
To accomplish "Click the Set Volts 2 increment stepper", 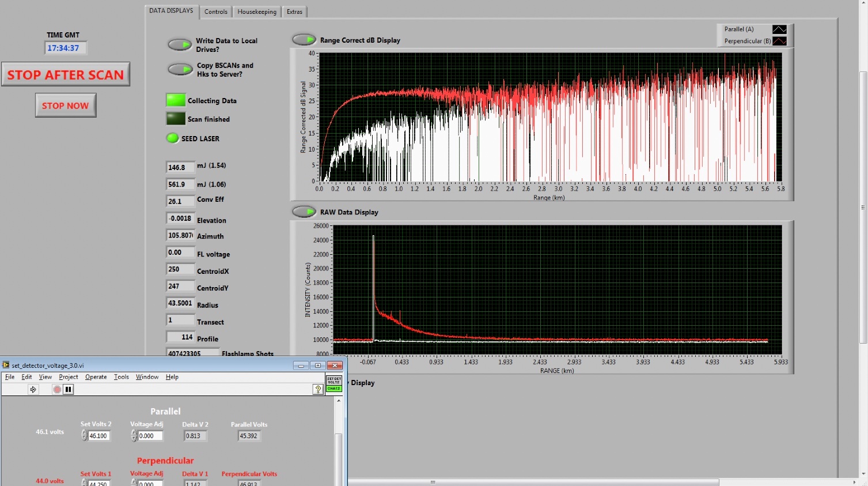I will 84,433.
